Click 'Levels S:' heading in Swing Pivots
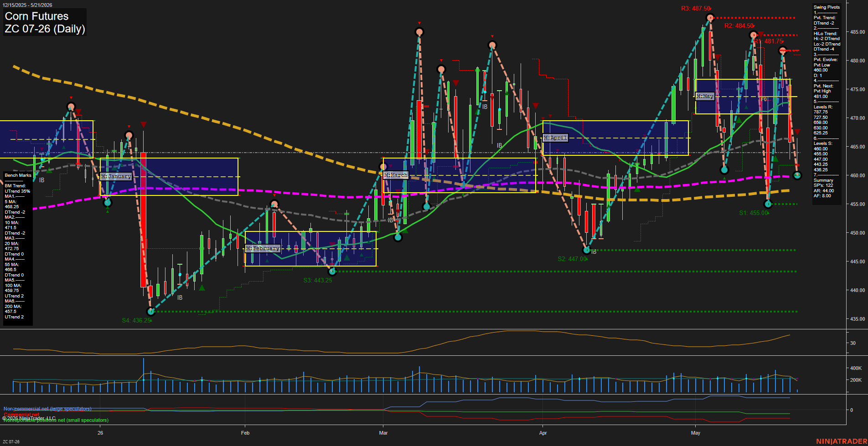 point(823,144)
